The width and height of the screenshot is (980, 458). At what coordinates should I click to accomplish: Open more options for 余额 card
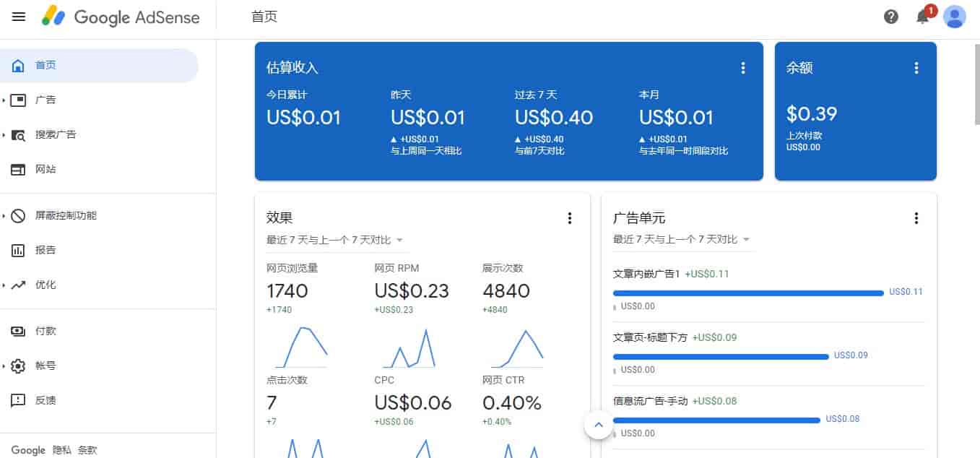[x=916, y=68]
